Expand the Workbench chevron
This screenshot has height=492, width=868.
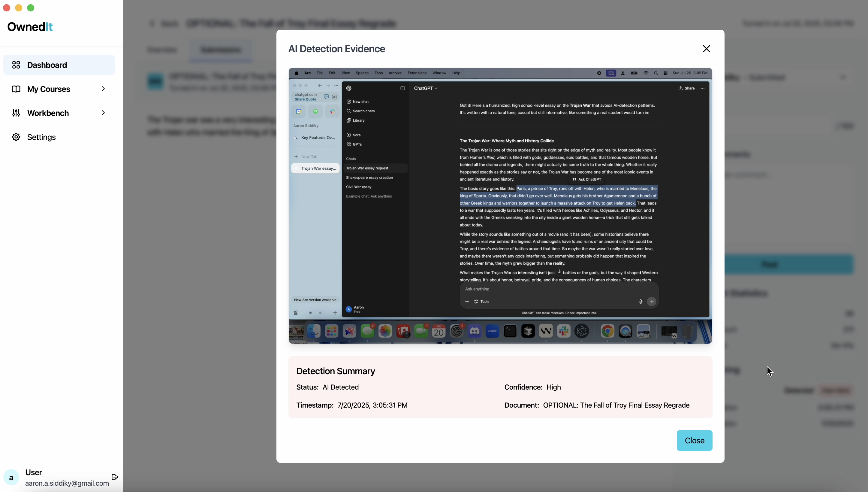tap(103, 113)
